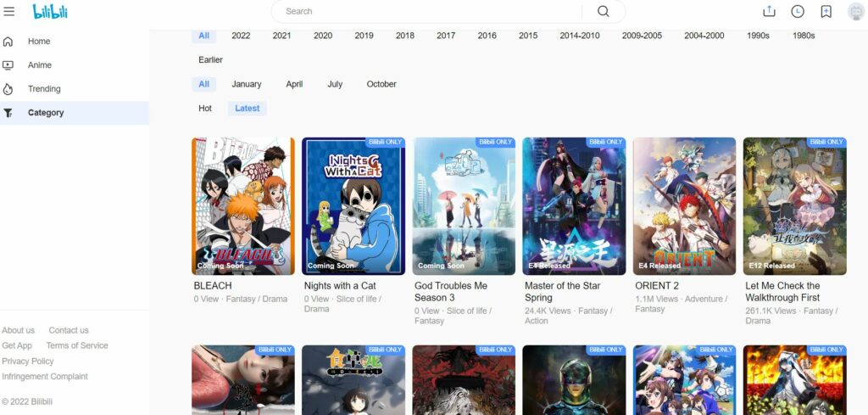Sort by Latest
868x415 pixels.
[x=247, y=109]
